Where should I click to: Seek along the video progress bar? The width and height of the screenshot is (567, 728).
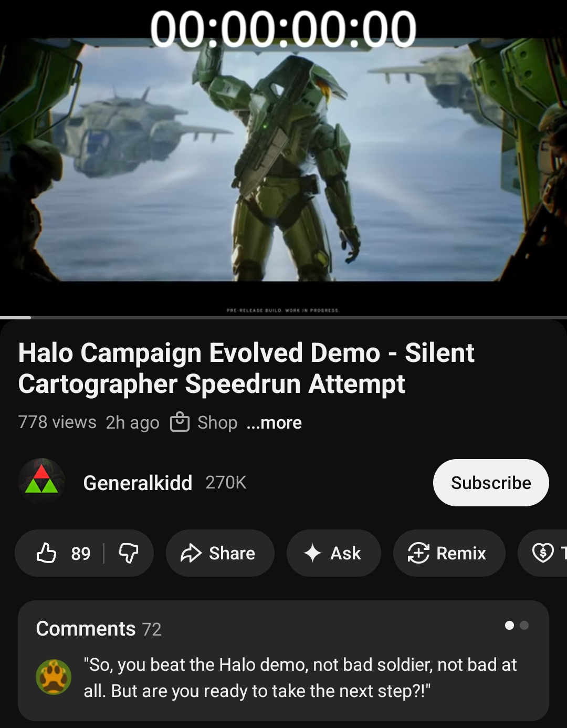point(283,317)
